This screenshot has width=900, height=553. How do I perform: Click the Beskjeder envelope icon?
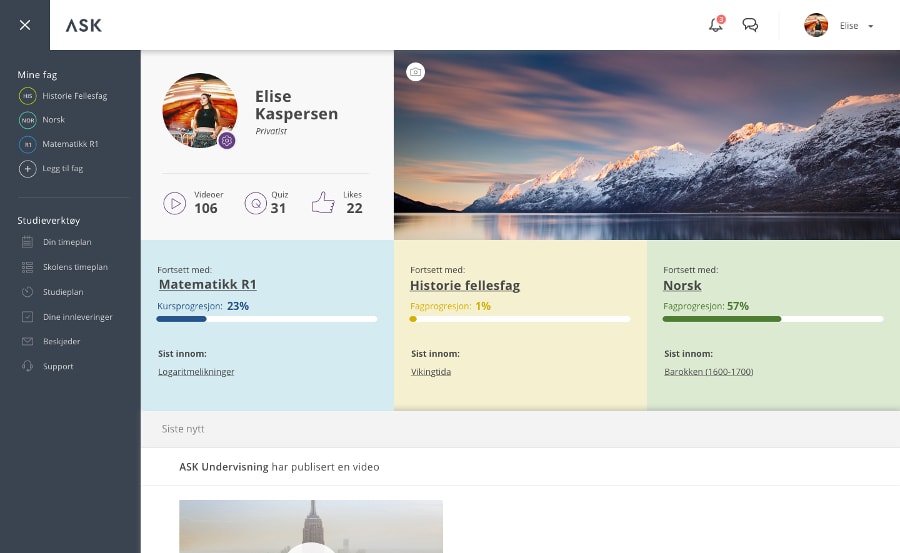point(28,341)
